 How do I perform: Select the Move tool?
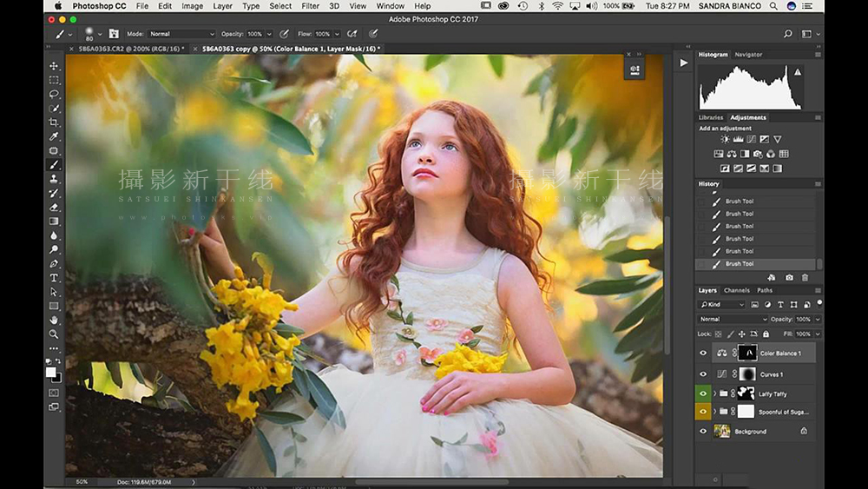[x=54, y=66]
